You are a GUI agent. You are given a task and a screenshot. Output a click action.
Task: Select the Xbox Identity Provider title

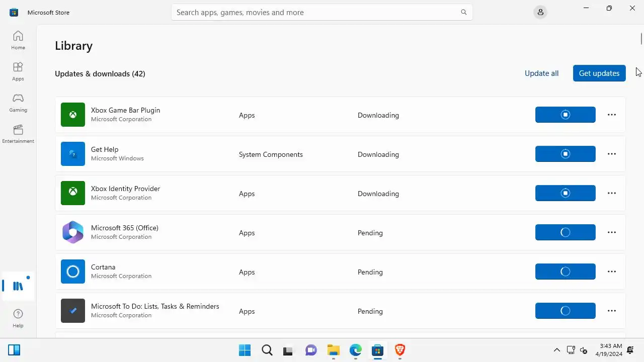(125, 189)
